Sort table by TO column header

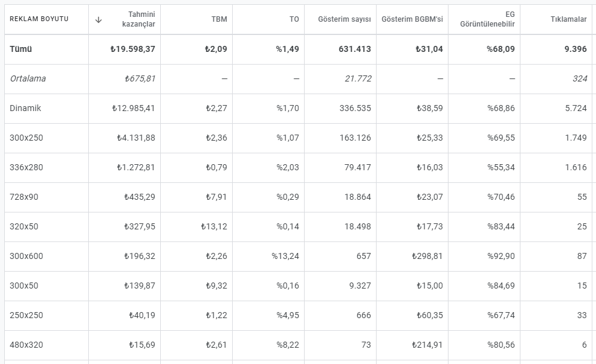tap(294, 19)
